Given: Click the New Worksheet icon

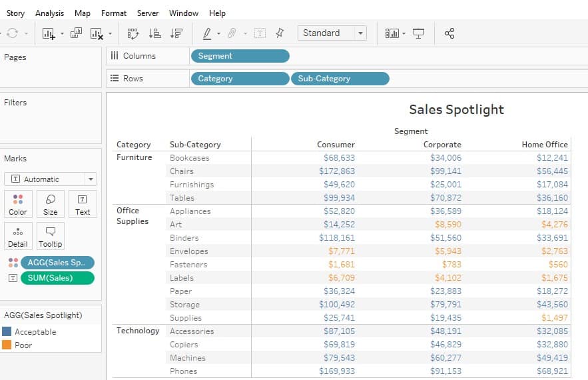Looking at the screenshot, I should click(48, 33).
